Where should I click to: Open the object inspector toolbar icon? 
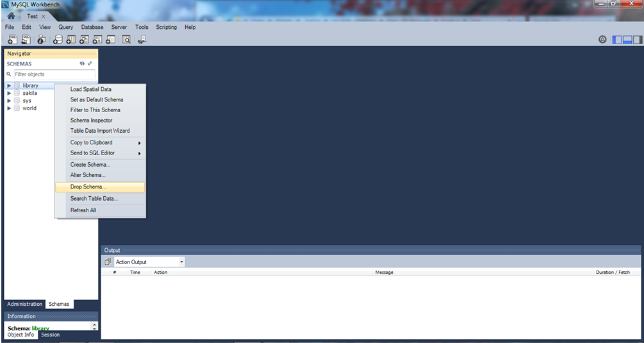click(x=41, y=40)
